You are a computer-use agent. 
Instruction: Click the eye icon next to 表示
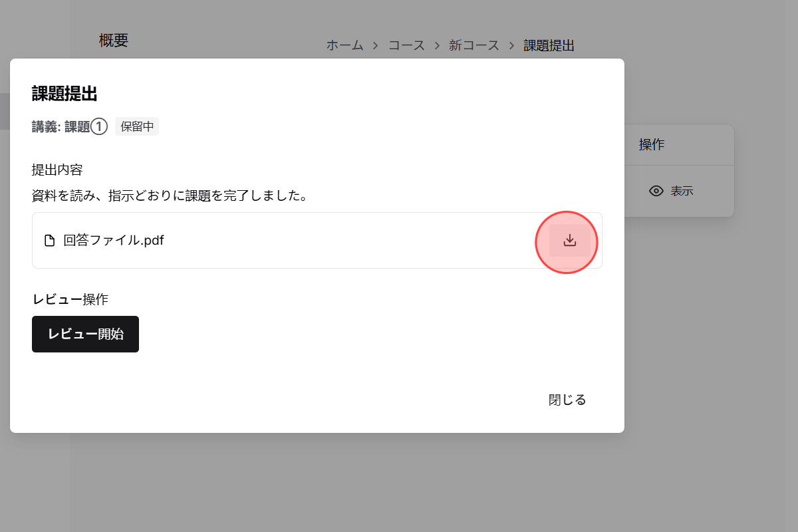click(658, 191)
